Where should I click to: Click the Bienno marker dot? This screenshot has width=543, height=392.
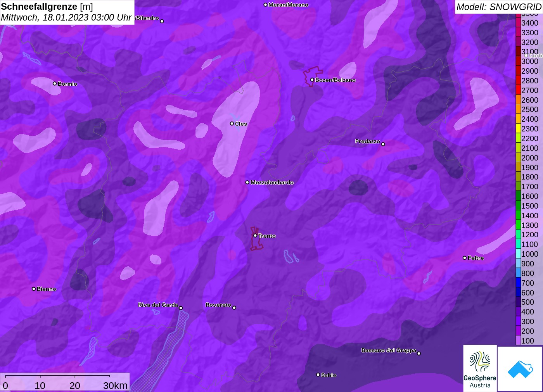[34, 289]
